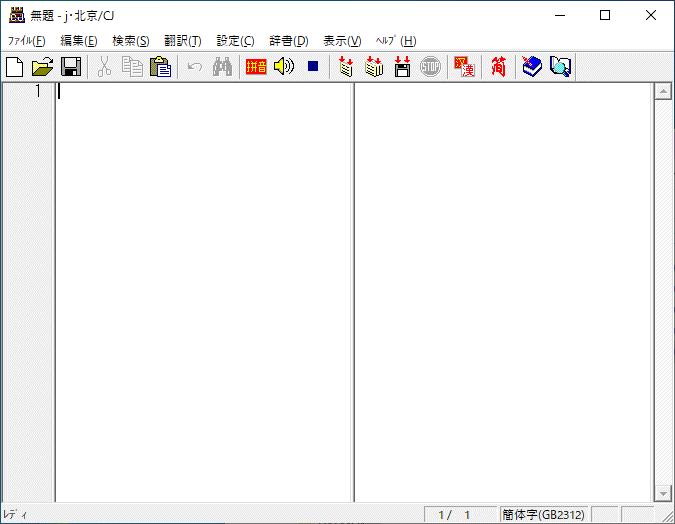Click the scrollbar down arrow
Image resolution: width=675 pixels, height=524 pixels.
663,493
